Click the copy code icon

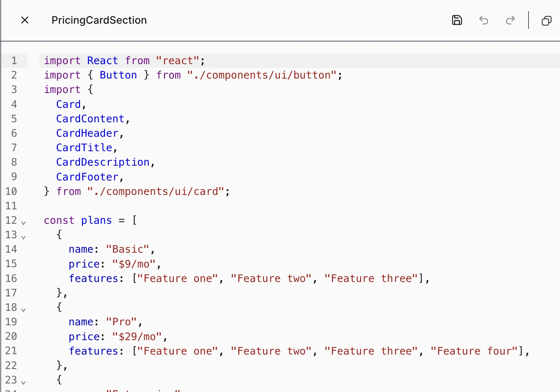tap(547, 20)
